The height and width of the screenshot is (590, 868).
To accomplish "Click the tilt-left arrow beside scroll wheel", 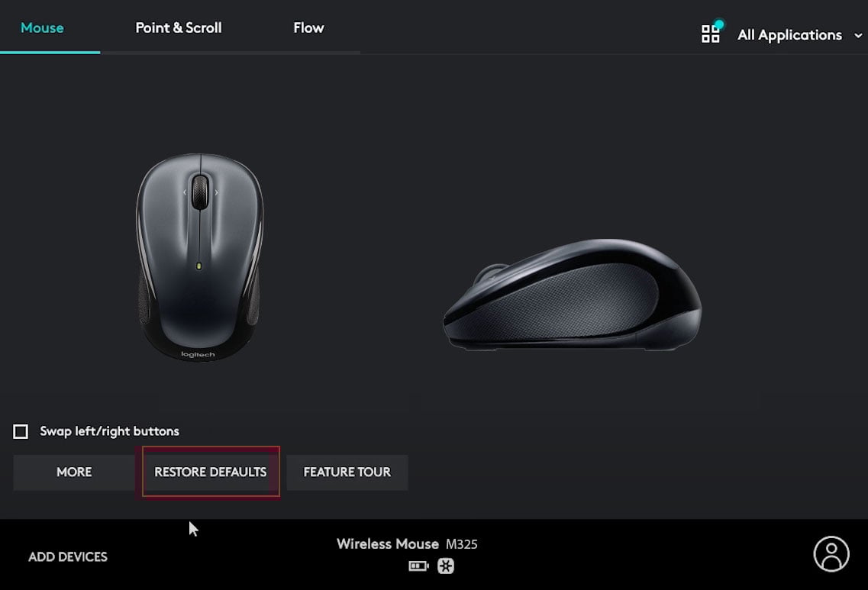I will coord(185,192).
